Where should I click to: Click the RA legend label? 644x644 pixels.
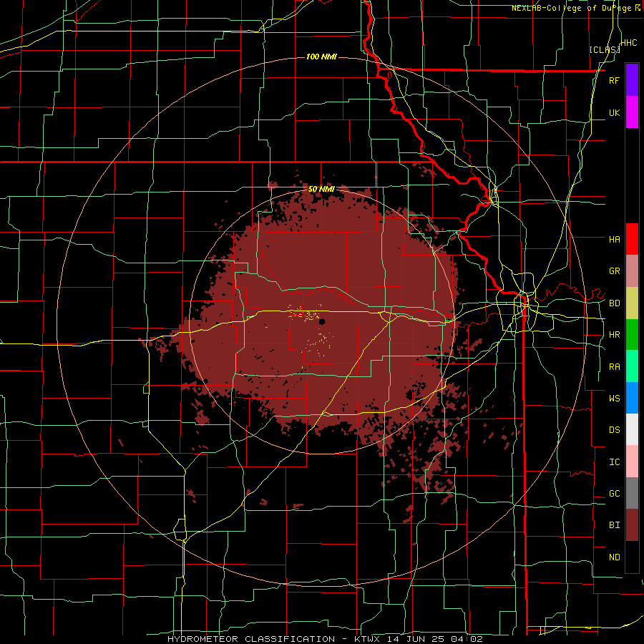(614, 367)
